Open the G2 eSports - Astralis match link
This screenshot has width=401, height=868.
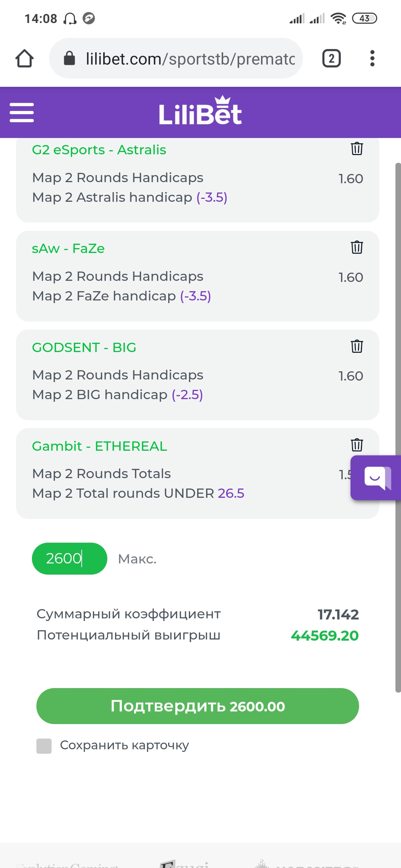click(99, 150)
